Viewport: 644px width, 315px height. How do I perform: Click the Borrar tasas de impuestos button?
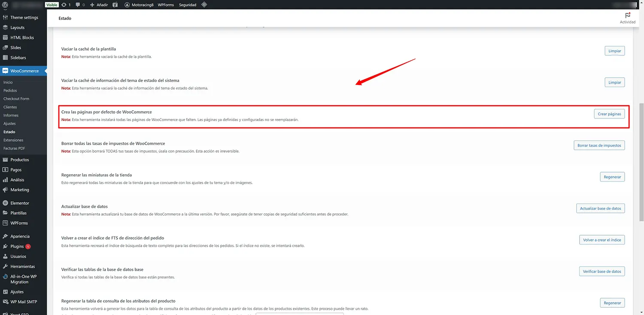pyautogui.click(x=599, y=145)
